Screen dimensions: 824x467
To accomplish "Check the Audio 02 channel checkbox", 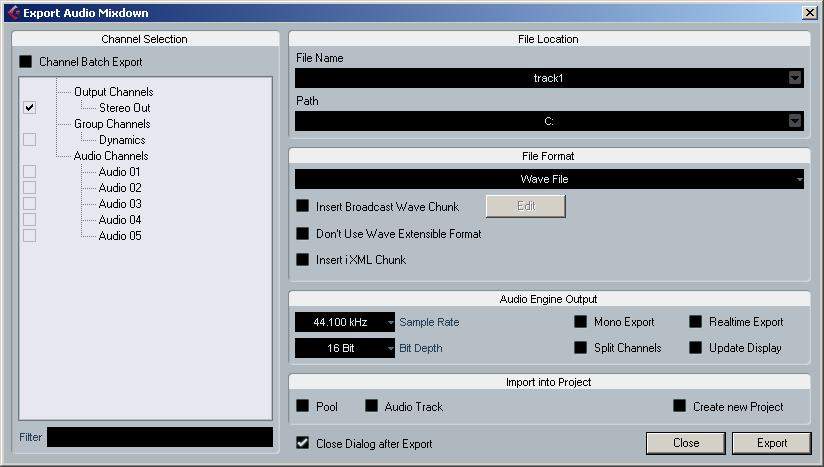I will [x=29, y=188].
